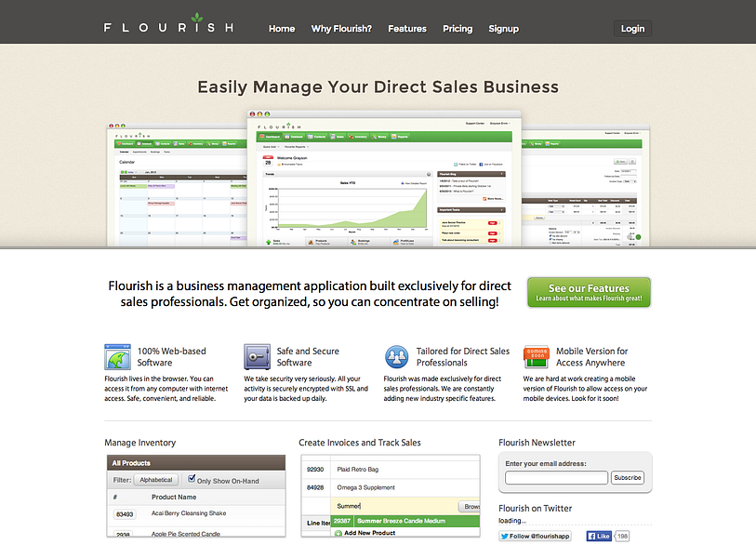The image size is (756, 558).
Task: Click the 100% Web-based Software heading
Action: (x=172, y=357)
